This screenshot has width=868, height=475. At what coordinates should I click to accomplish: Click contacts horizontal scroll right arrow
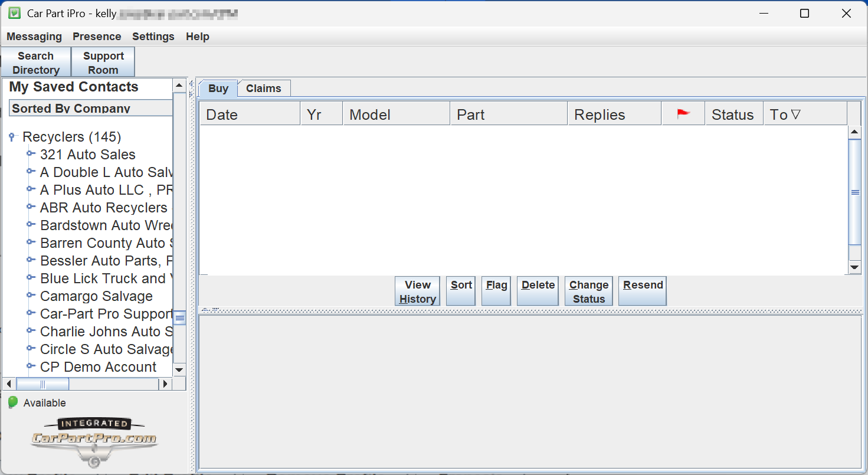click(x=165, y=384)
